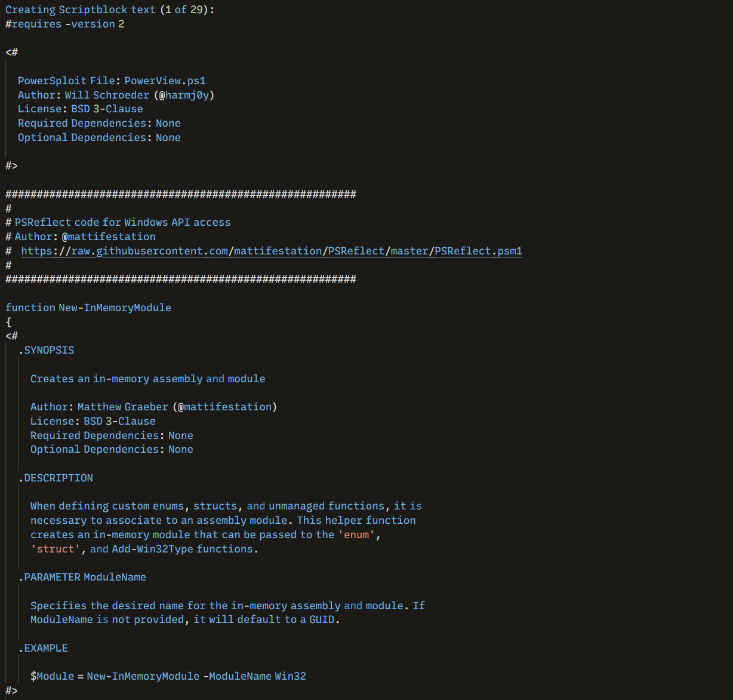Click 'Author: Will Schroeder (@harmj0y)' line
The width and height of the screenshot is (733, 700).
tap(116, 95)
